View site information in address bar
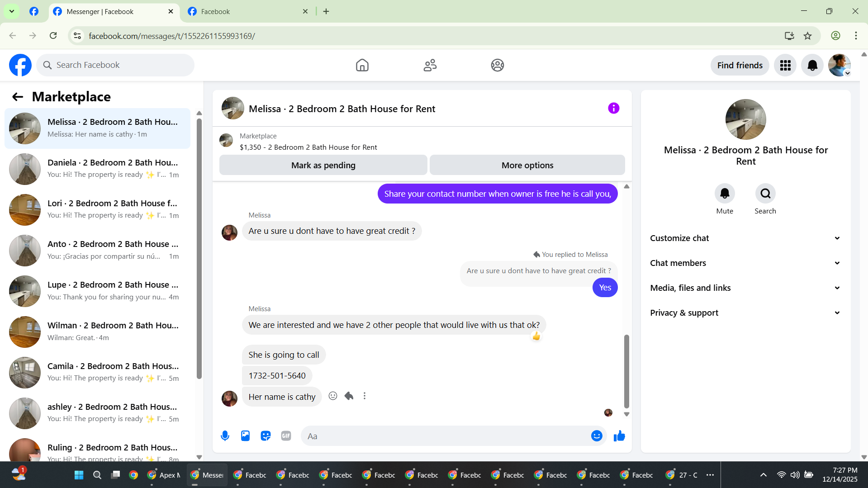Image resolution: width=868 pixels, height=488 pixels. point(77,36)
